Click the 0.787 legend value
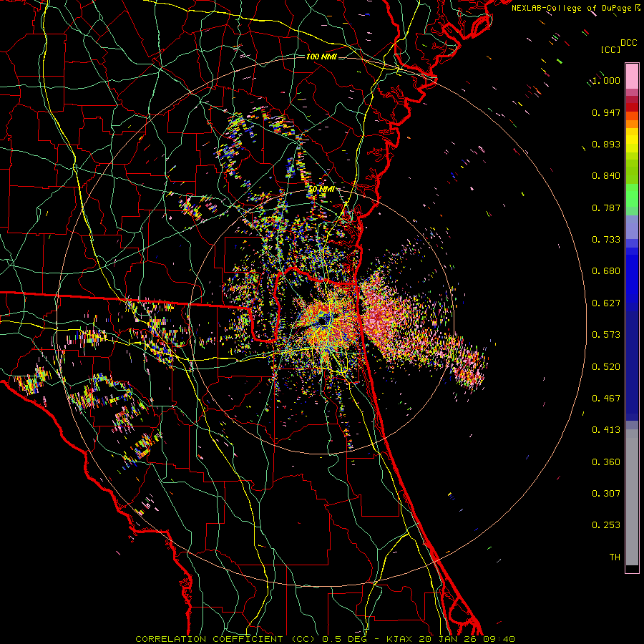 pyautogui.click(x=606, y=208)
